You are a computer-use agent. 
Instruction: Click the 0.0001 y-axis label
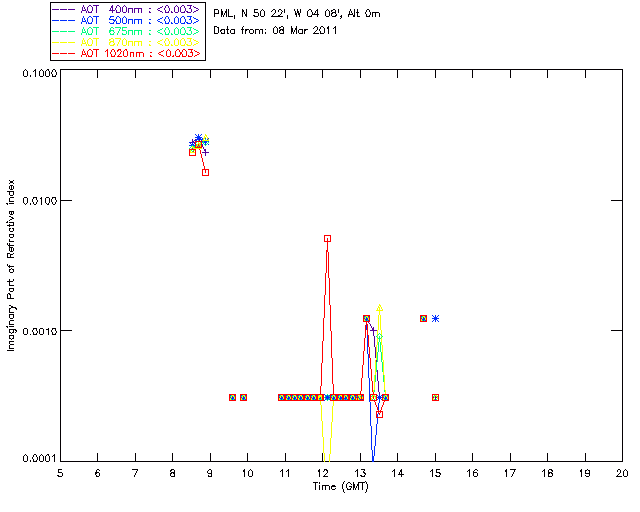pyautogui.click(x=40, y=459)
